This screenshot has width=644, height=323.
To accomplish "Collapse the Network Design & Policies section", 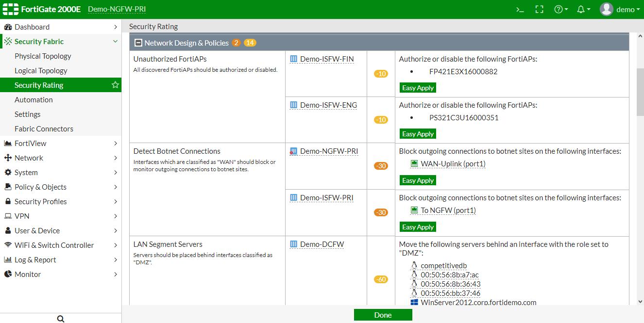I will 138,43.
